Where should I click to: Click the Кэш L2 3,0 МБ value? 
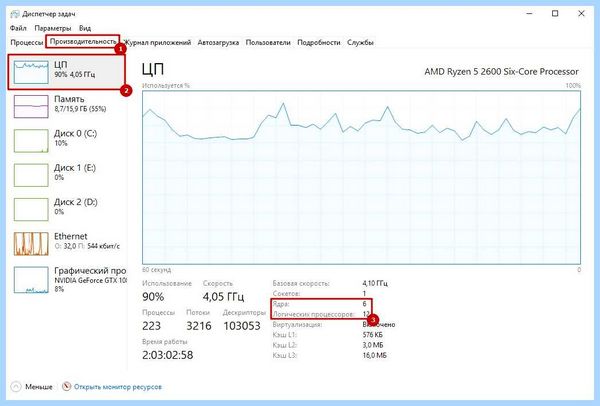[x=373, y=345]
